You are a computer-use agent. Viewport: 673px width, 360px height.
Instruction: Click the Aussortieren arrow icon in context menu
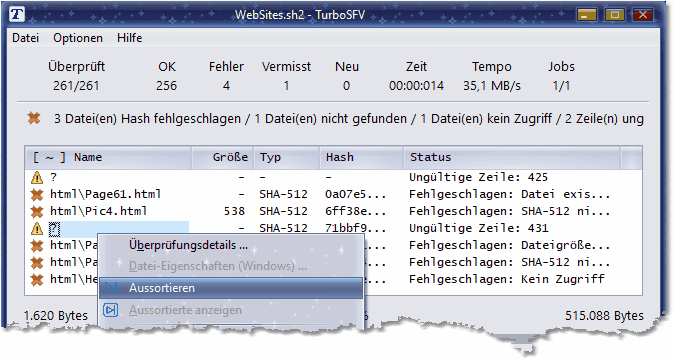[111, 288]
